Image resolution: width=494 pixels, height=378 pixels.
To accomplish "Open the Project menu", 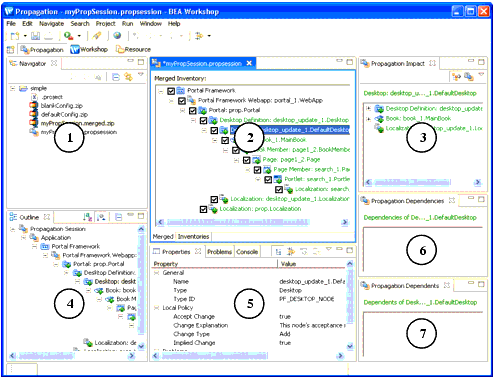I will tap(105, 24).
